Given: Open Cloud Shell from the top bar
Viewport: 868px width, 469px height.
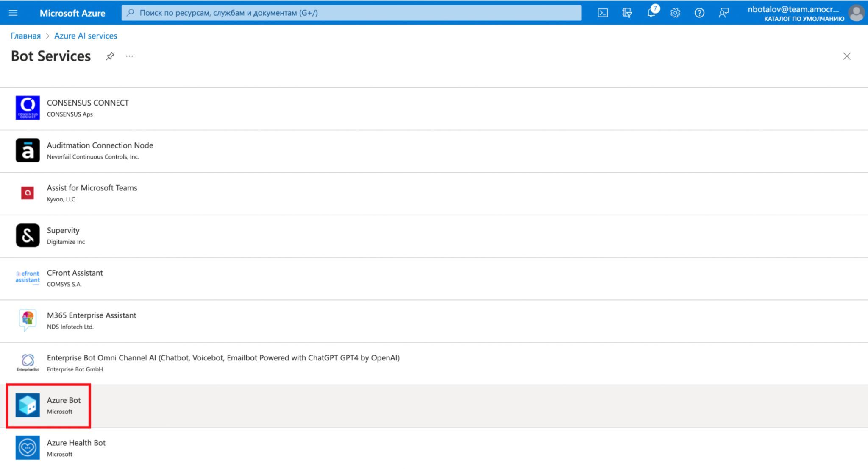Looking at the screenshot, I should 603,13.
